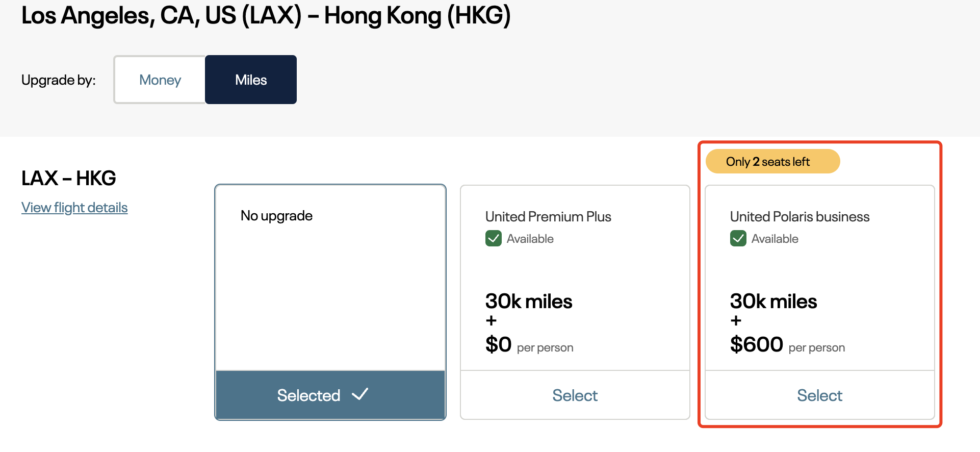
Task: Click green Available checkmark for Premium Plus
Action: (x=494, y=239)
